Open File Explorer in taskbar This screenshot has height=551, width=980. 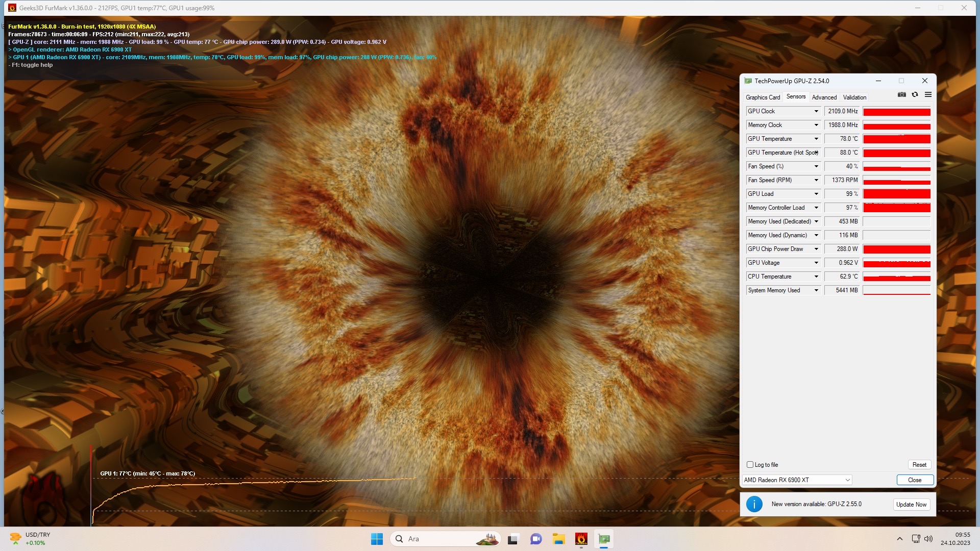coord(558,539)
